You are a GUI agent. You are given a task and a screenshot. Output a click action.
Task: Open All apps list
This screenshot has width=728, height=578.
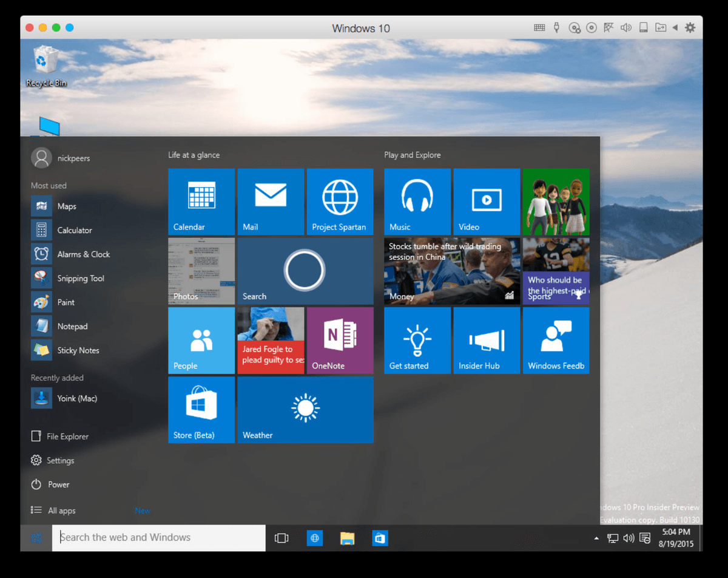[x=59, y=511]
